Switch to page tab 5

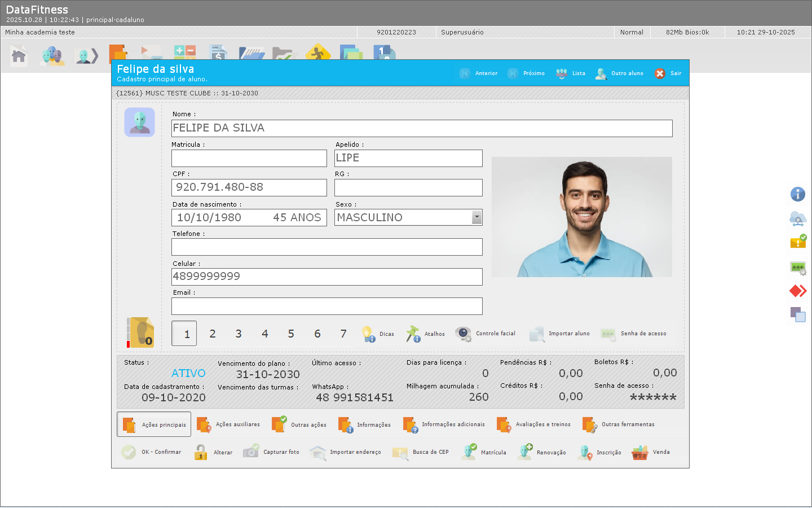(x=291, y=334)
